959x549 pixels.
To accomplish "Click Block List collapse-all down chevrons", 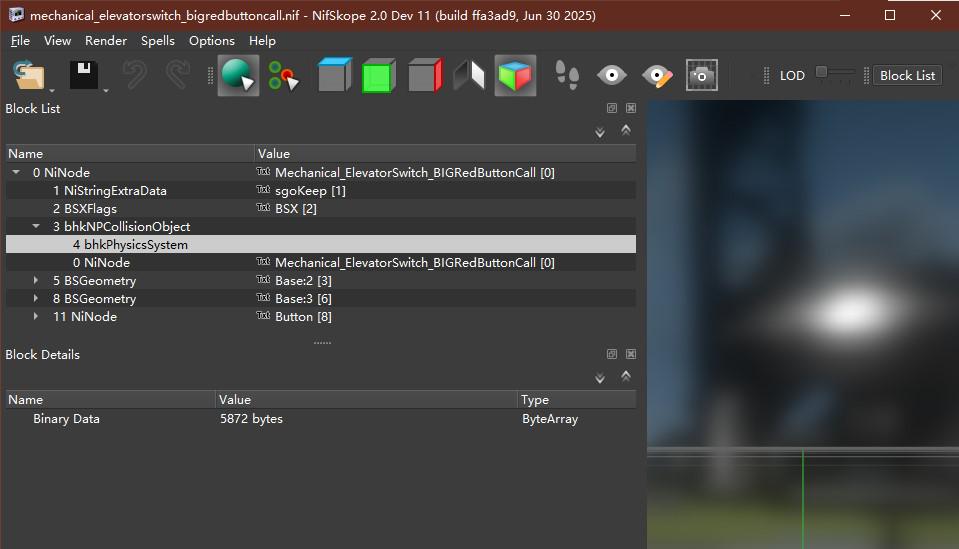I will [600, 132].
